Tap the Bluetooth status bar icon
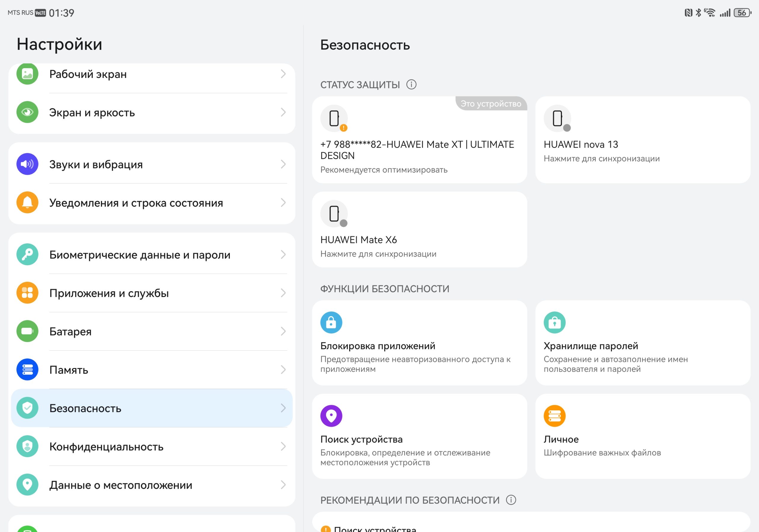This screenshot has width=759, height=532. (x=699, y=13)
